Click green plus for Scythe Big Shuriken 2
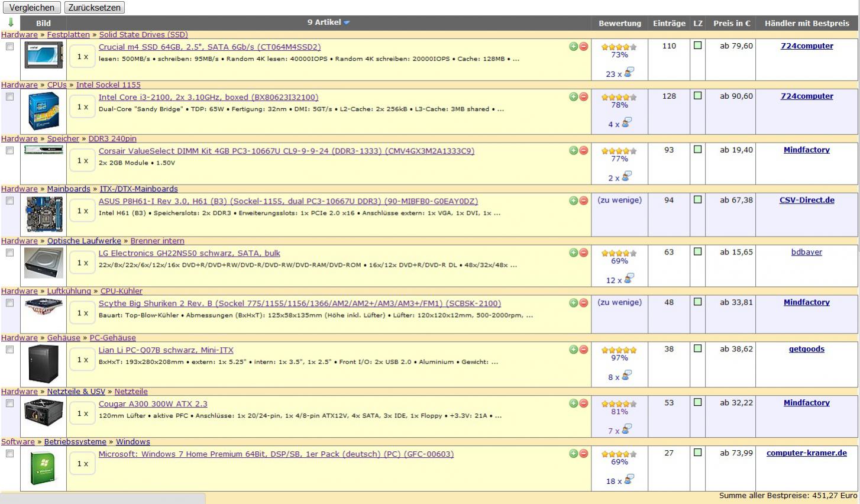 click(573, 303)
